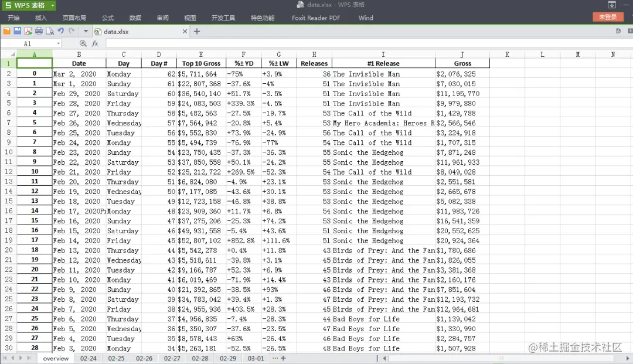Click the Redo arrow icon
This screenshot has height=364, width=633.
[x=72, y=31]
